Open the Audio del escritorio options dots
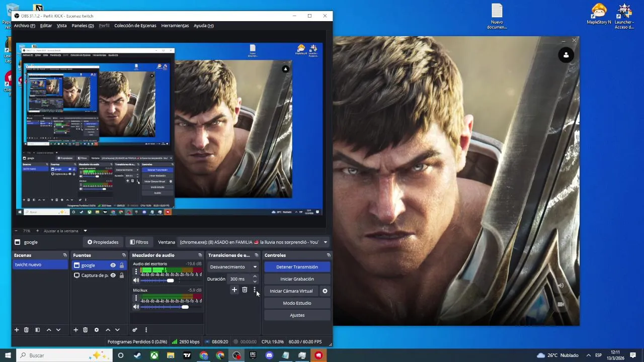This screenshot has width=644, height=362. point(136,271)
